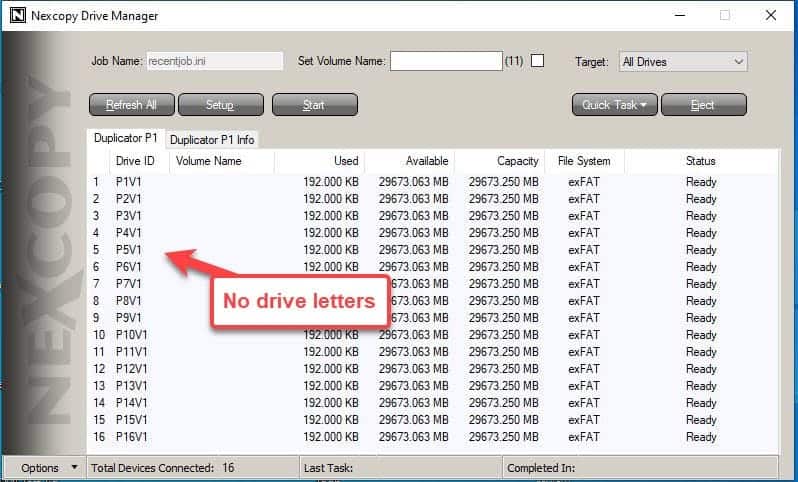Image resolution: width=798 pixels, height=482 pixels.
Task: Select drive row P12V1
Action: click(433, 368)
